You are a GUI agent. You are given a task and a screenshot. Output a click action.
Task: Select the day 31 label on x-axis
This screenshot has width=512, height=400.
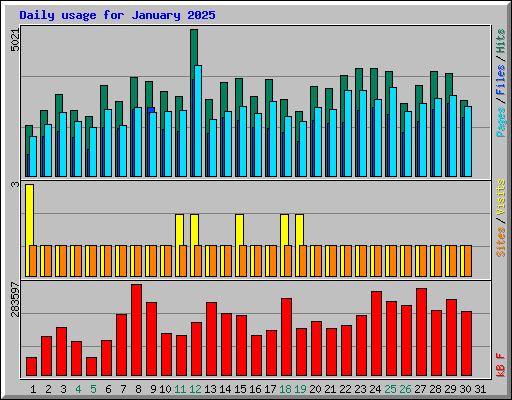(480, 389)
